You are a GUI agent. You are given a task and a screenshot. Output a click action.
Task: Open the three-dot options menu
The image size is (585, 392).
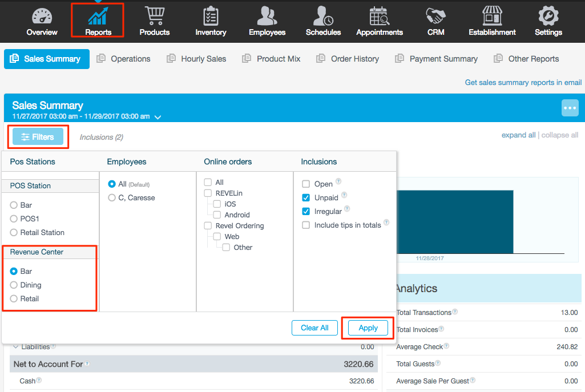point(570,108)
